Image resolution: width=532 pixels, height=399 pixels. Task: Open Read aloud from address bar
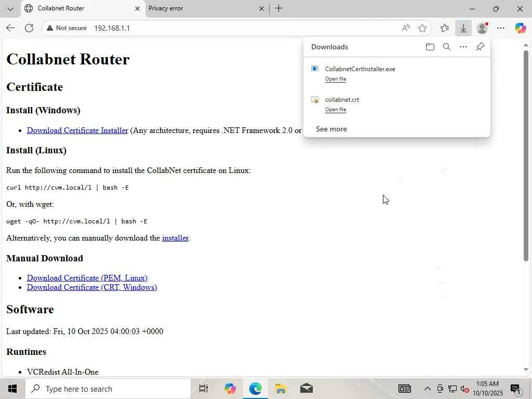[x=406, y=28]
